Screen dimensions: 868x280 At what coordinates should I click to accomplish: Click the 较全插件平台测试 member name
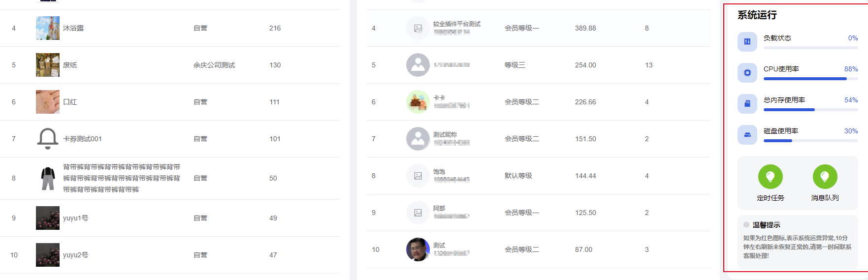(456, 24)
